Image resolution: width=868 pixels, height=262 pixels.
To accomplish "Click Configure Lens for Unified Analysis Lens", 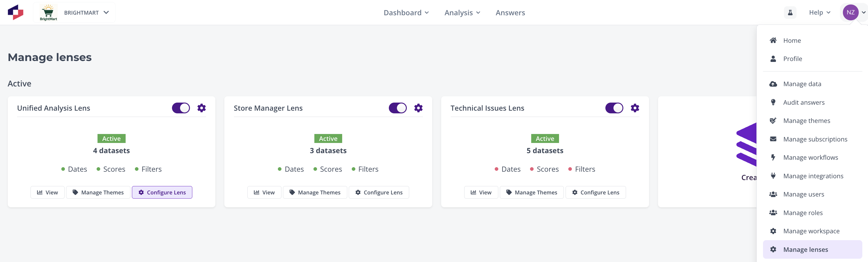I will 162,192.
